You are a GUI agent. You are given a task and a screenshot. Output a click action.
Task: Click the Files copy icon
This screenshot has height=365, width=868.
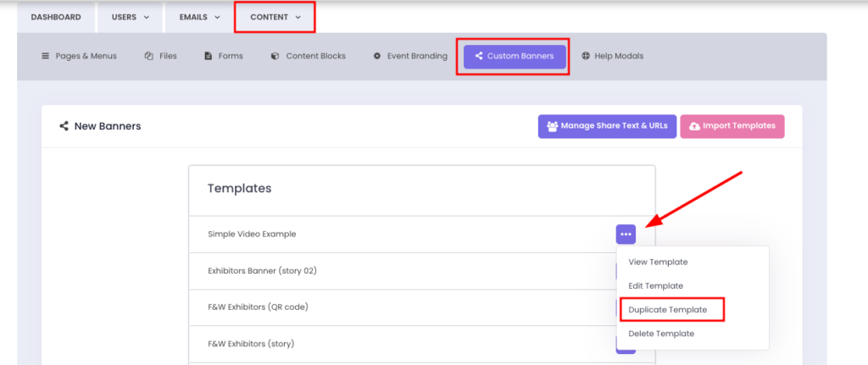click(x=149, y=56)
